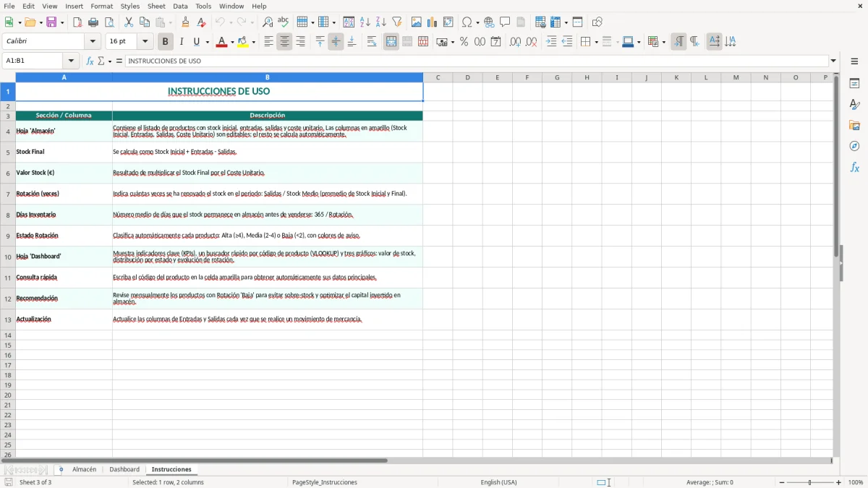Click sidebar settings hamburger button
This screenshot has height=488, width=868.
coord(855,61)
